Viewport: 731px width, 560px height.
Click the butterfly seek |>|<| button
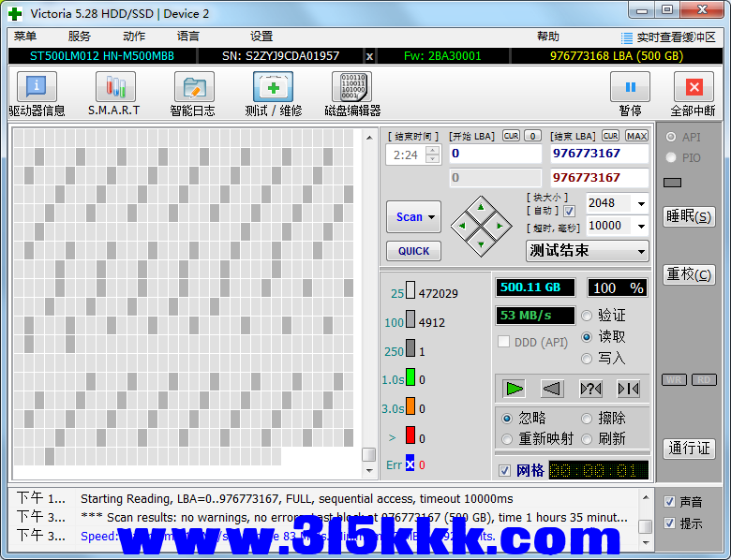(628, 389)
